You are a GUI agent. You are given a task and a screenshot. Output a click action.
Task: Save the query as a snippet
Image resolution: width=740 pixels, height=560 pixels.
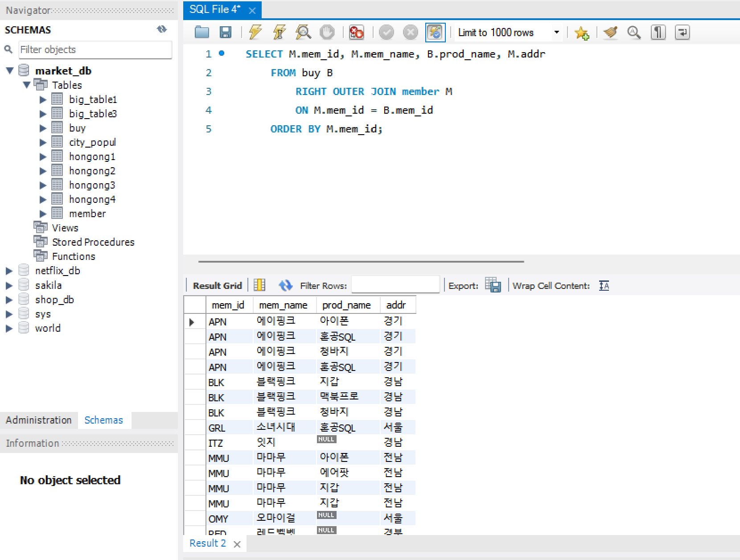pos(582,32)
